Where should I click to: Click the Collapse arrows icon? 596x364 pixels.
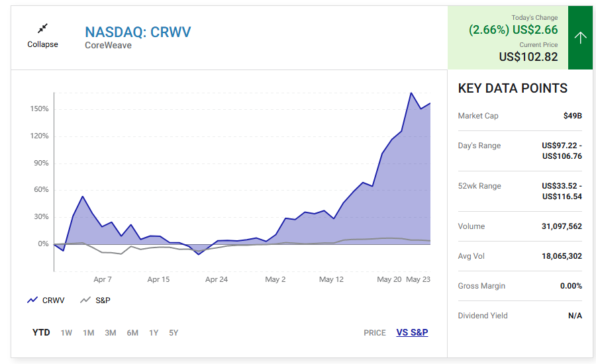coord(42,28)
